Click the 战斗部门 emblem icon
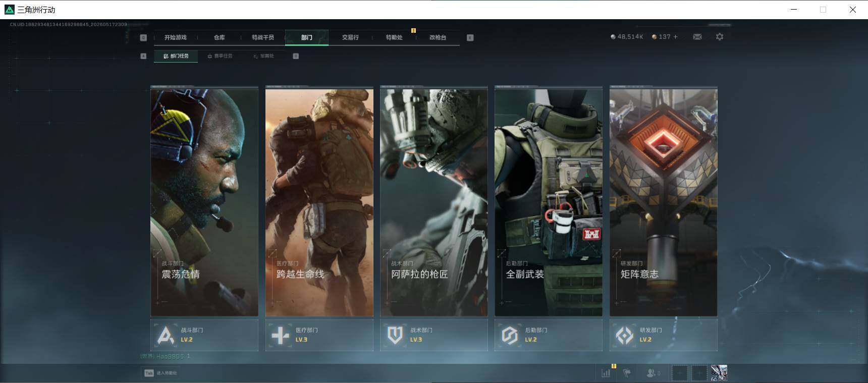Image resolution: width=868 pixels, height=383 pixels. pyautogui.click(x=166, y=335)
